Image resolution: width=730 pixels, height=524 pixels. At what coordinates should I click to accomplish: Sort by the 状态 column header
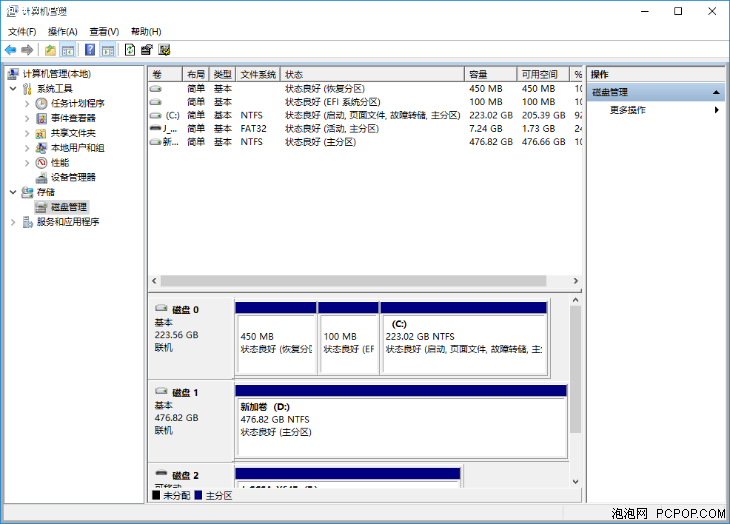tap(372, 74)
